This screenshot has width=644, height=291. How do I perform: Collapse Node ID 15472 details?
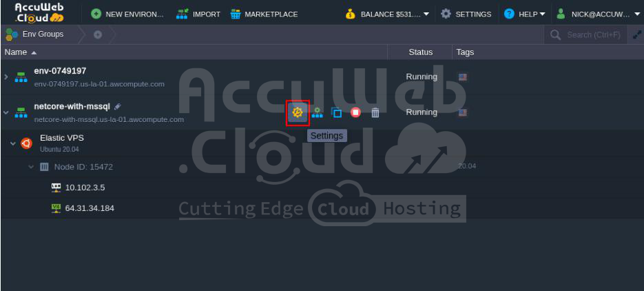click(x=31, y=167)
